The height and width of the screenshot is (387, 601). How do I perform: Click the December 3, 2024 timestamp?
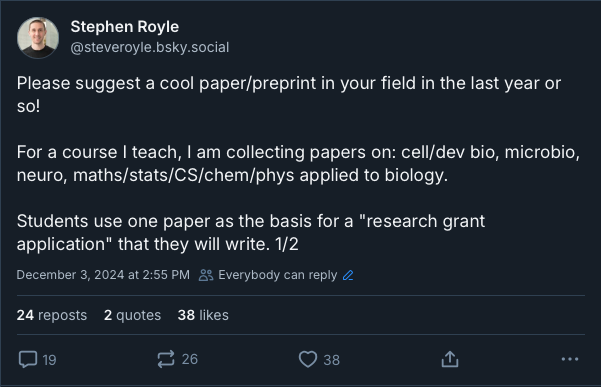point(103,275)
